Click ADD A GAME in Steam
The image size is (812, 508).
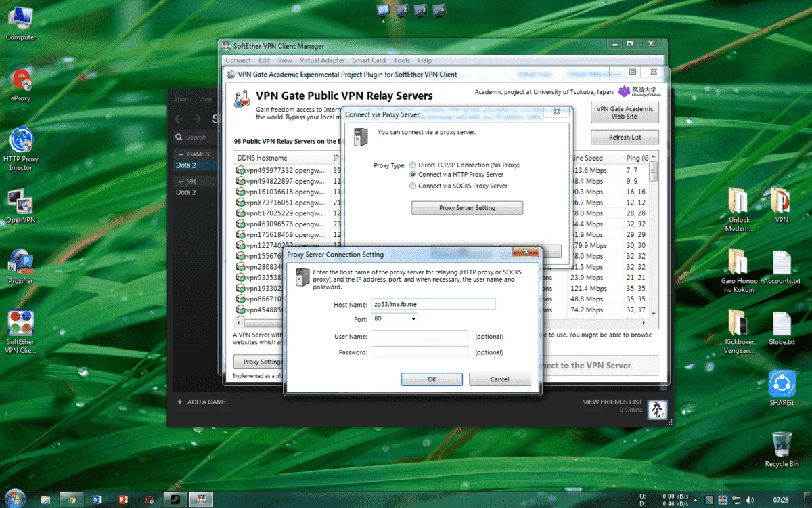click(204, 402)
